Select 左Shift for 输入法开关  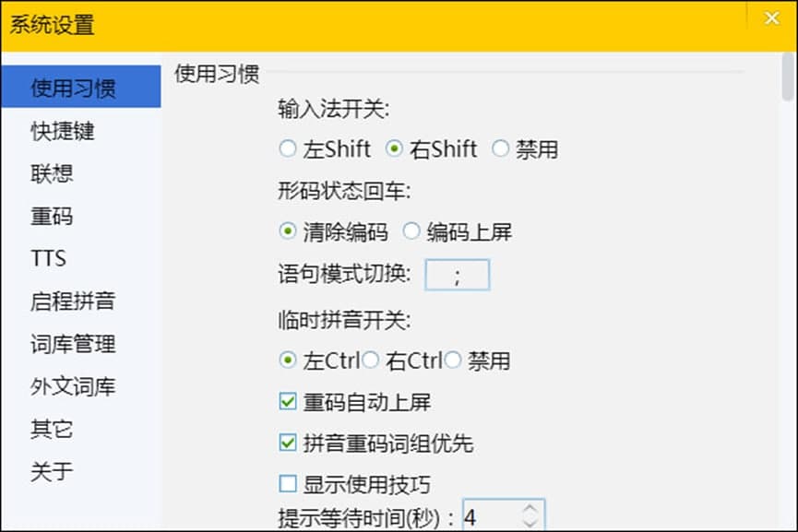pyautogui.click(x=288, y=148)
